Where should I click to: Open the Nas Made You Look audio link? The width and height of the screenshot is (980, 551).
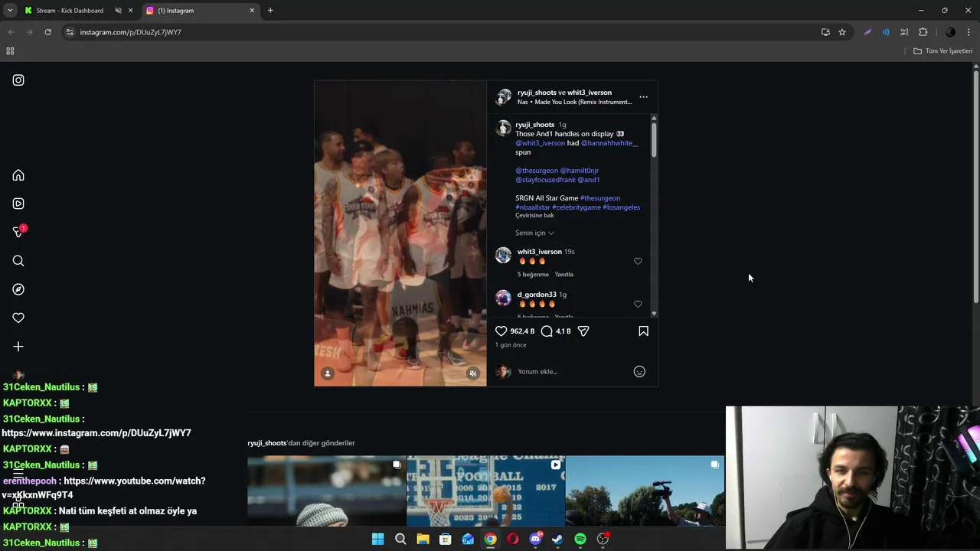point(574,102)
